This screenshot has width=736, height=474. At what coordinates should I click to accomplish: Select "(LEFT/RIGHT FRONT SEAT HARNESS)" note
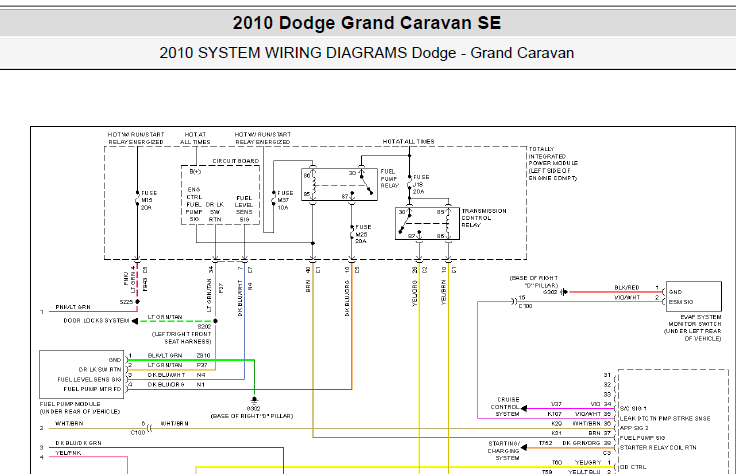pos(181,338)
